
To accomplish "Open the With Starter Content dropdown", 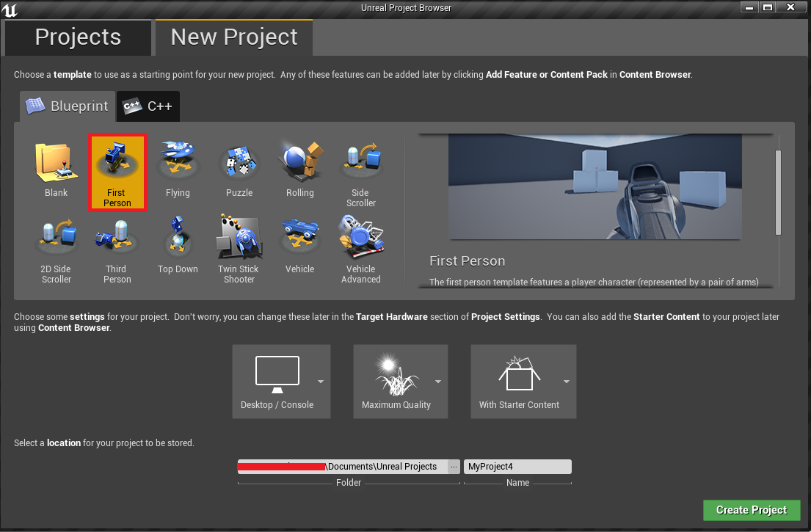I will pos(523,382).
